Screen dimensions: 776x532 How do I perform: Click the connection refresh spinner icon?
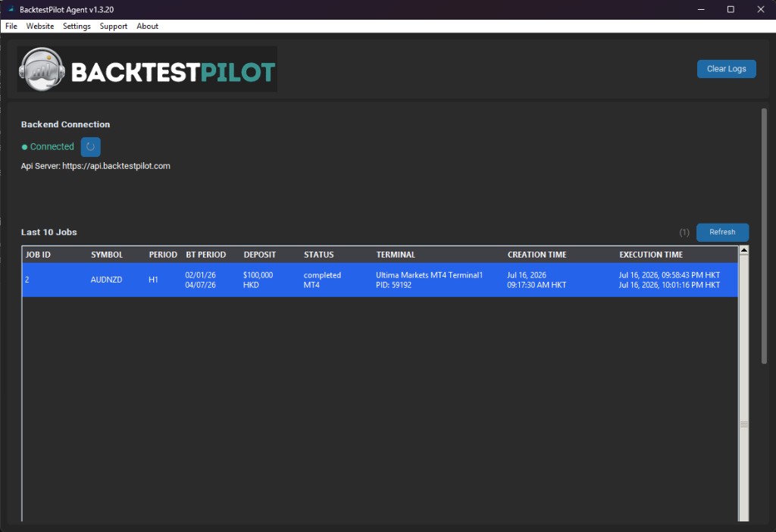tap(91, 147)
